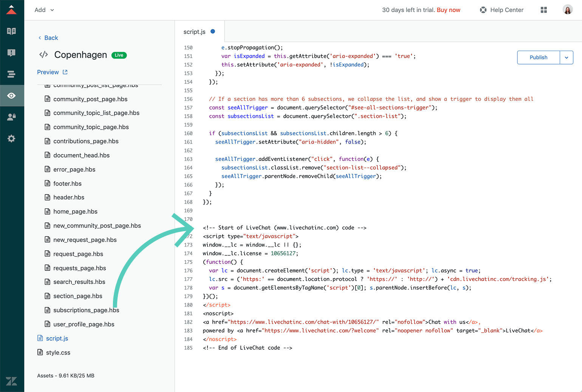The image size is (582, 392).
Task: Click the file icon for home_page.hbs
Action: [47, 211]
